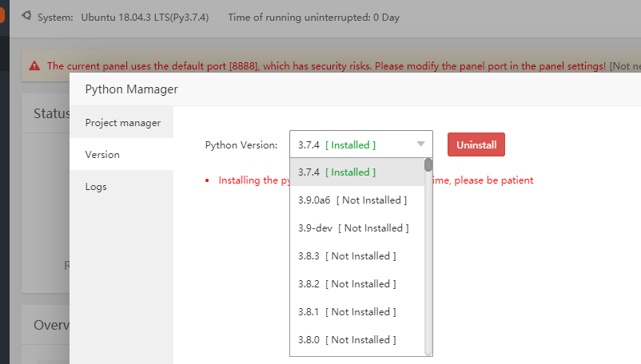Click the Python Mamager dialog title
This screenshot has height=364, width=641.
[x=132, y=89]
